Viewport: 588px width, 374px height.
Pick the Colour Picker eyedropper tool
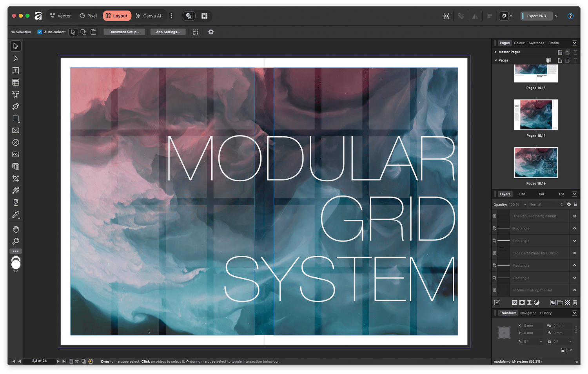pos(16,215)
